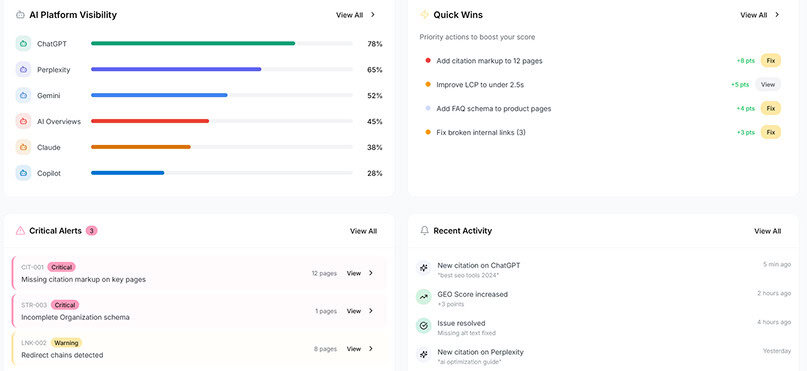This screenshot has height=371, width=807.
Task: Click blue dot beside Add FAQ schema
Action: [x=428, y=109]
